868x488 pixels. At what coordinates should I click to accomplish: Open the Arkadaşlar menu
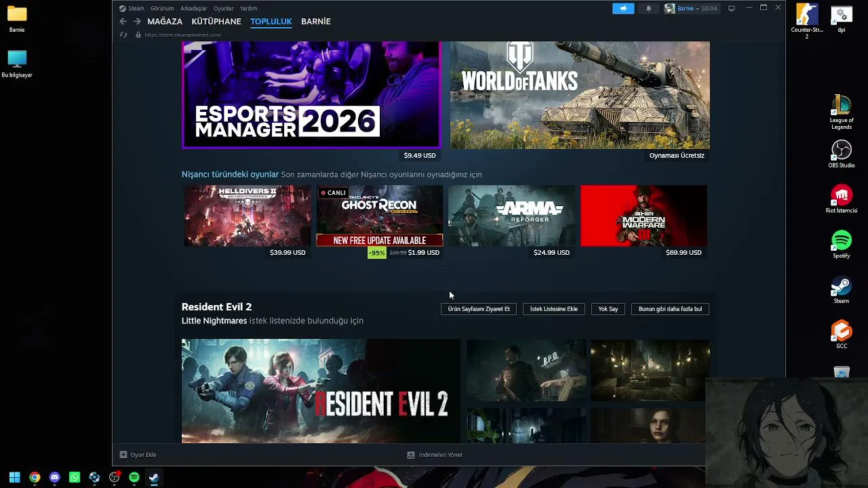click(193, 8)
